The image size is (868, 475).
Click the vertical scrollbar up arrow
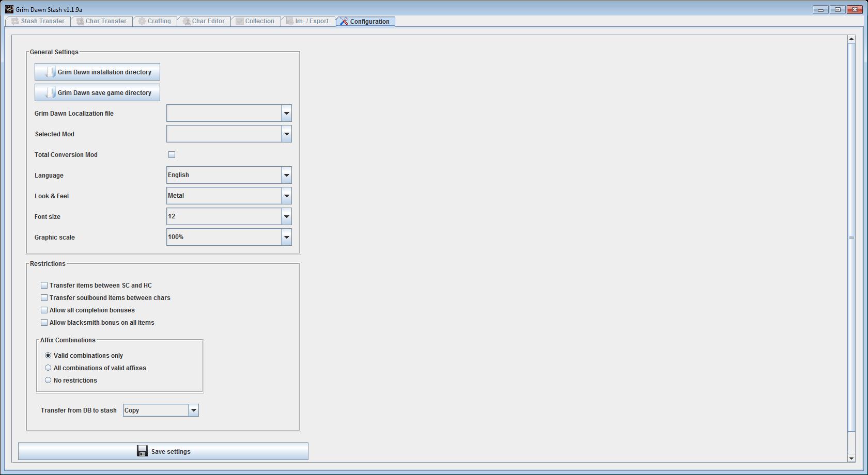pos(851,39)
